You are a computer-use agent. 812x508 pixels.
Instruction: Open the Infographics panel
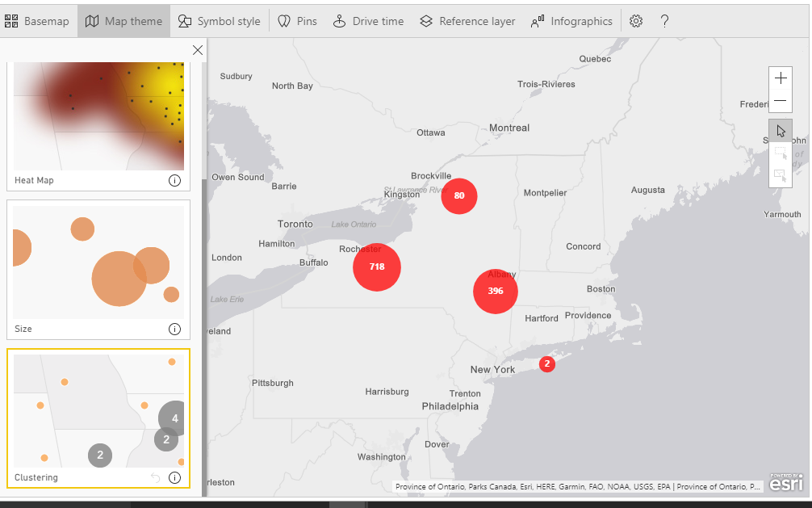tap(571, 21)
